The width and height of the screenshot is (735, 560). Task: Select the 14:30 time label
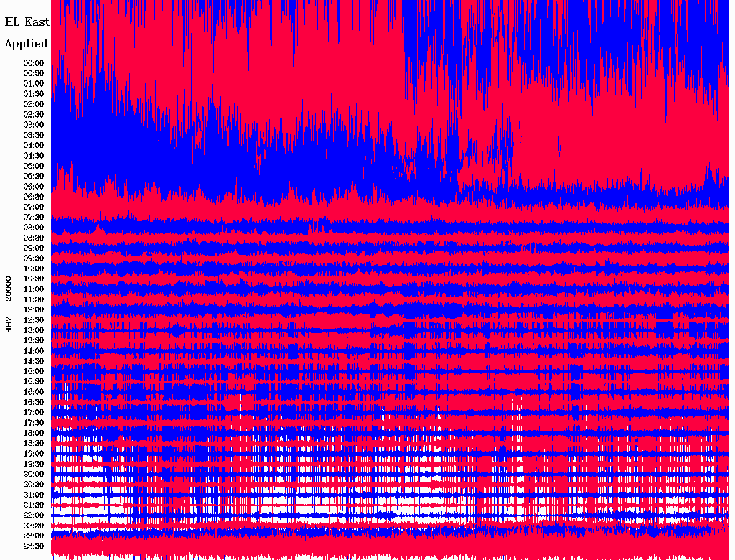coord(34,361)
